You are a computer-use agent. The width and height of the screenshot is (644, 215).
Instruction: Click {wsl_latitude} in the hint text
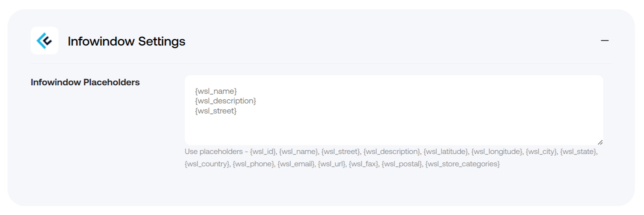pyautogui.click(x=445, y=152)
